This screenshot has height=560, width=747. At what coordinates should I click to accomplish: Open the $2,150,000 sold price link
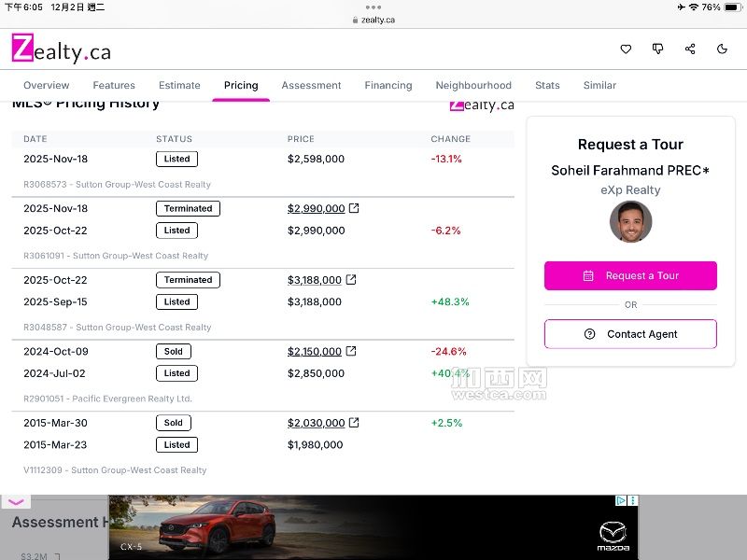point(315,351)
